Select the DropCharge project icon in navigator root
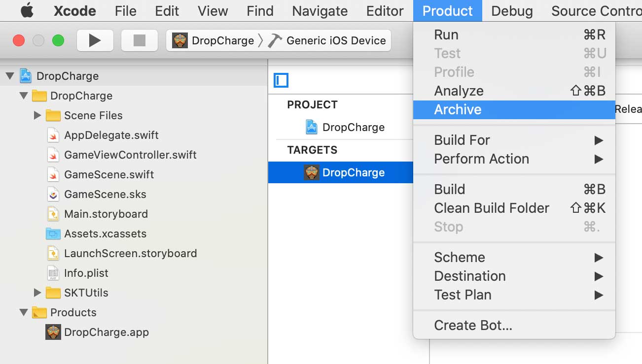 26,76
